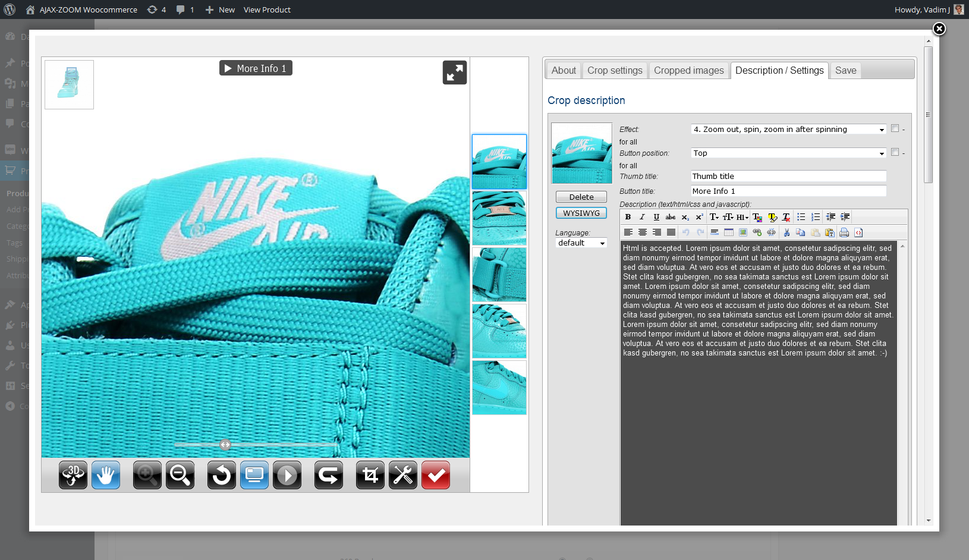The height and width of the screenshot is (560, 969).
Task: Align text to the left
Action: pos(628,232)
